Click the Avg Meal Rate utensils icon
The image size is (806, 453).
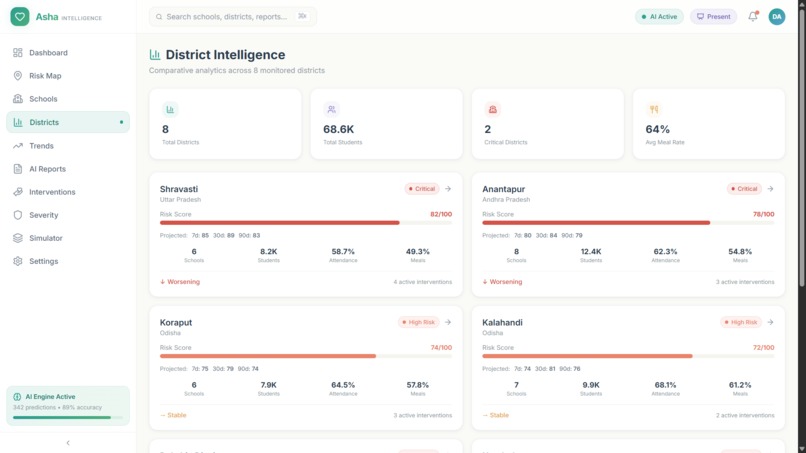coord(654,109)
